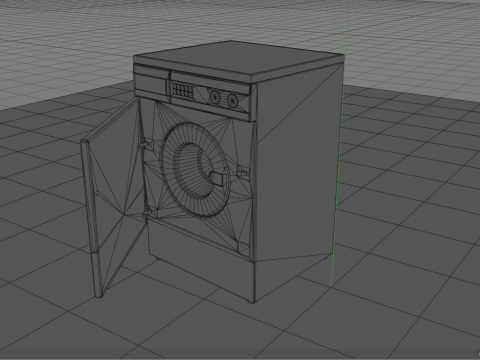Click the rectangular handle inside the drum ring
Image resolution: width=480 pixels, height=360 pixels.
coord(216,179)
